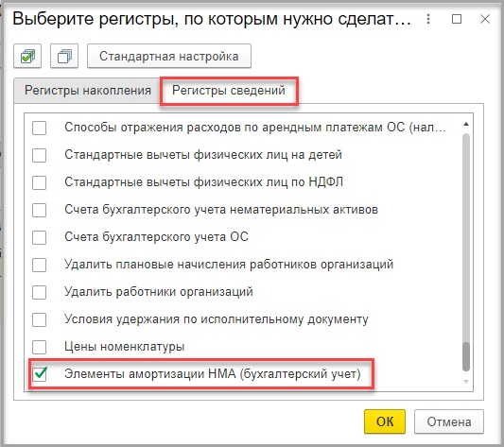Toggle Удалить работники организаций checkbox
Screen dimensions: 504x447
[40, 292]
